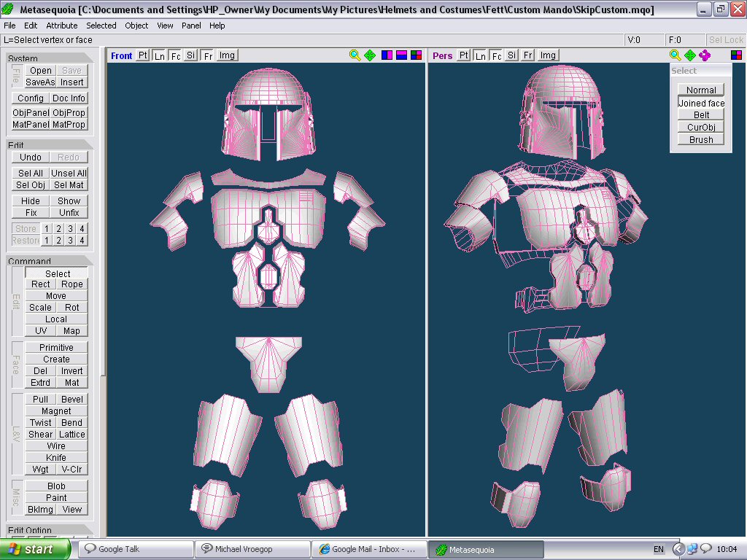Click the SaveAs button
The width and height of the screenshot is (747, 560).
[x=41, y=82]
